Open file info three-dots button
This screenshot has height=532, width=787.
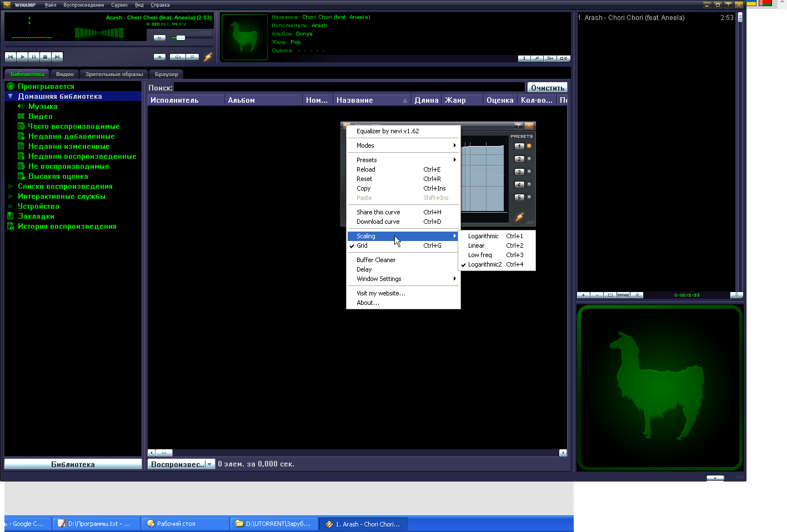[524, 58]
